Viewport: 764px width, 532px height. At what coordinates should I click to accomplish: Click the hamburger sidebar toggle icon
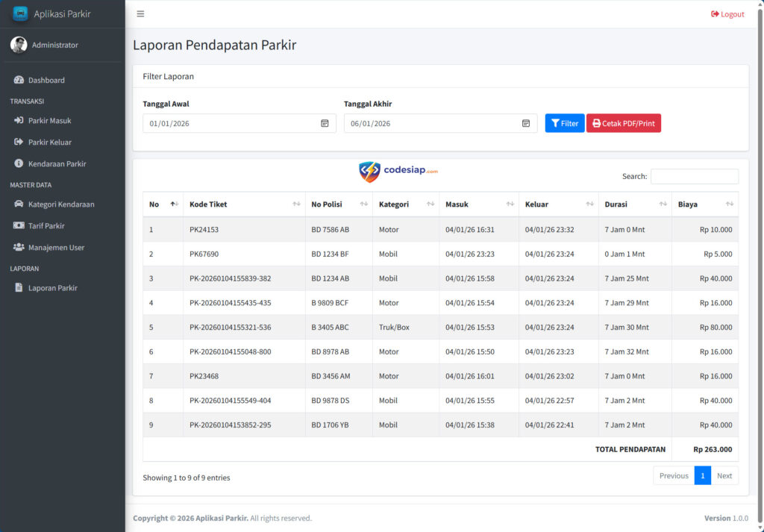tap(140, 13)
